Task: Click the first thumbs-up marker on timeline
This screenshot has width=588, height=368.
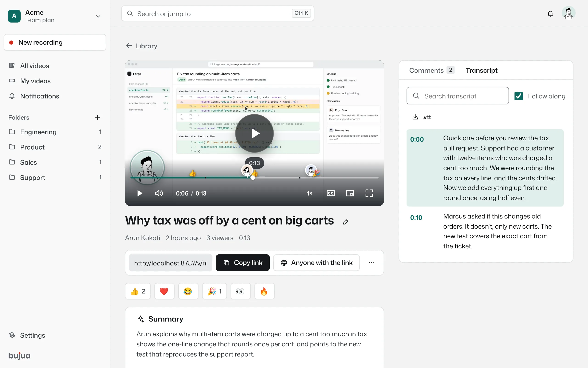Action: pyautogui.click(x=192, y=173)
